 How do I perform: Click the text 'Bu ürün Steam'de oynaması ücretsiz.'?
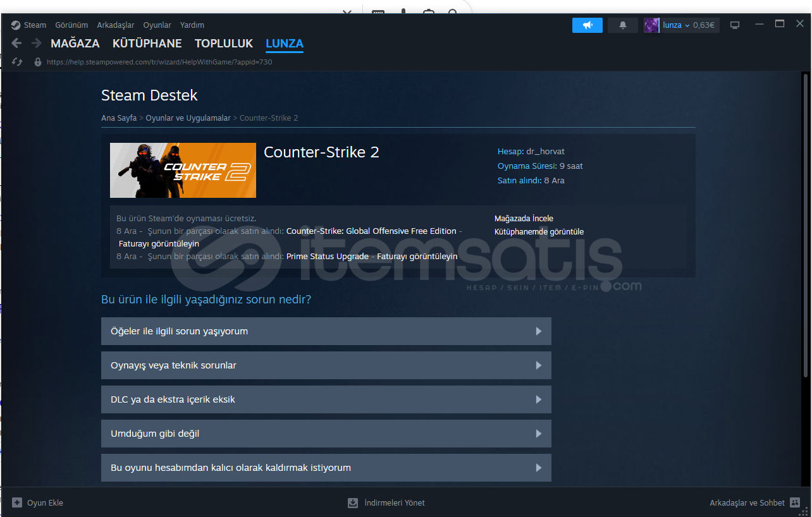tap(187, 219)
